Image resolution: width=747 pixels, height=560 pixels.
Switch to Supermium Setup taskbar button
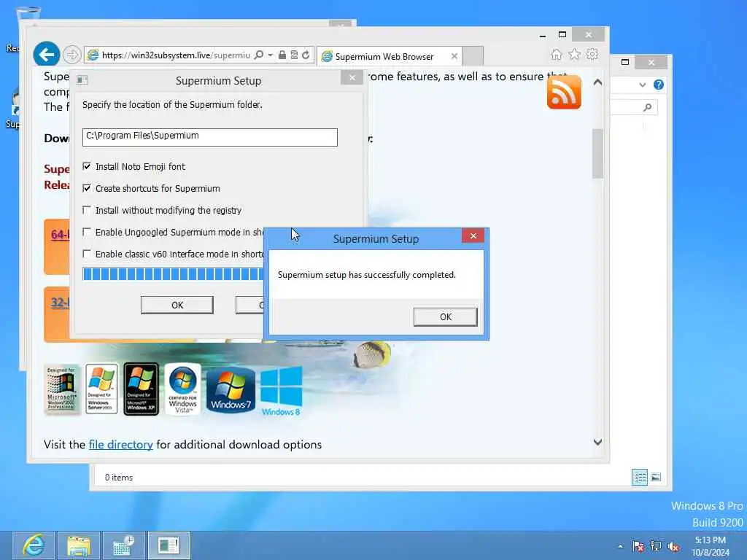point(169,545)
